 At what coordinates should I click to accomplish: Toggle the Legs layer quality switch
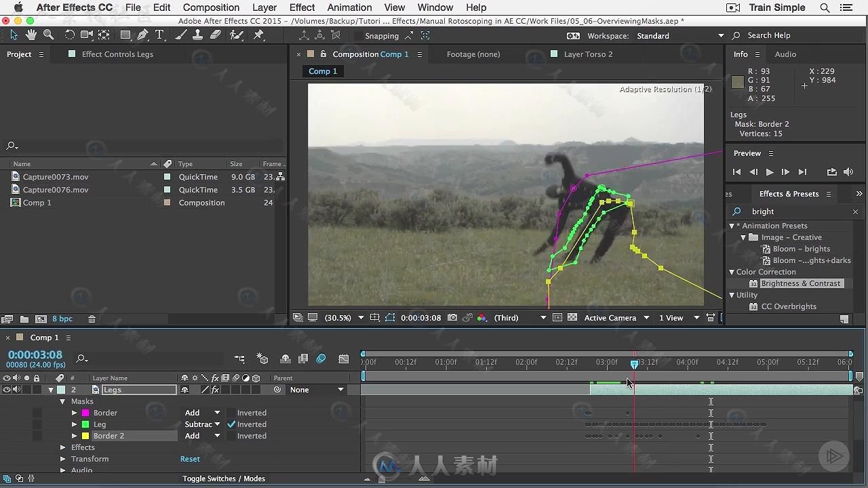click(x=205, y=390)
